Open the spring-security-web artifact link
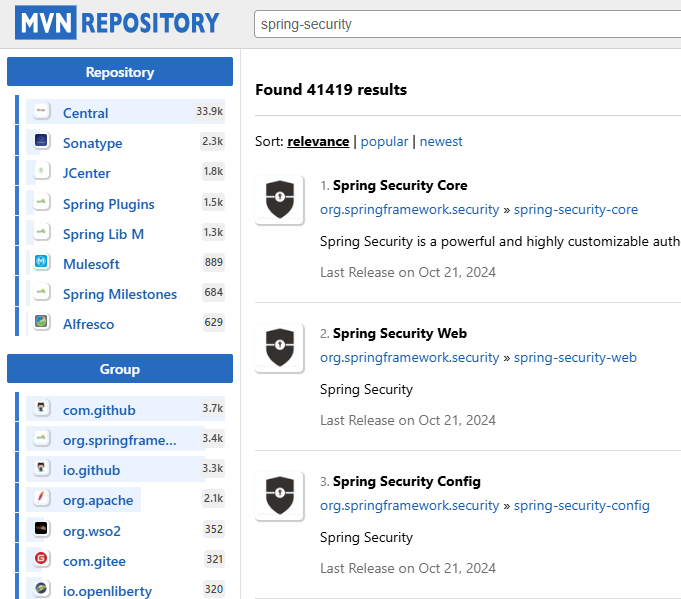The width and height of the screenshot is (681, 599). coord(575,357)
